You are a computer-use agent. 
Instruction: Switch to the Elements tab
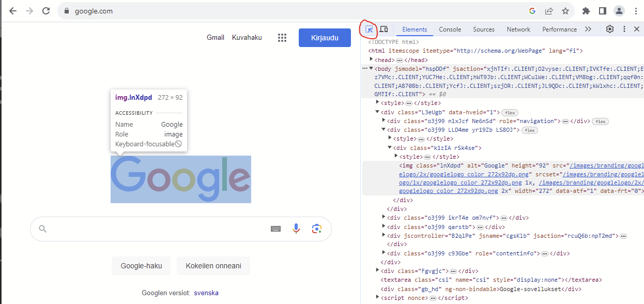coord(415,29)
